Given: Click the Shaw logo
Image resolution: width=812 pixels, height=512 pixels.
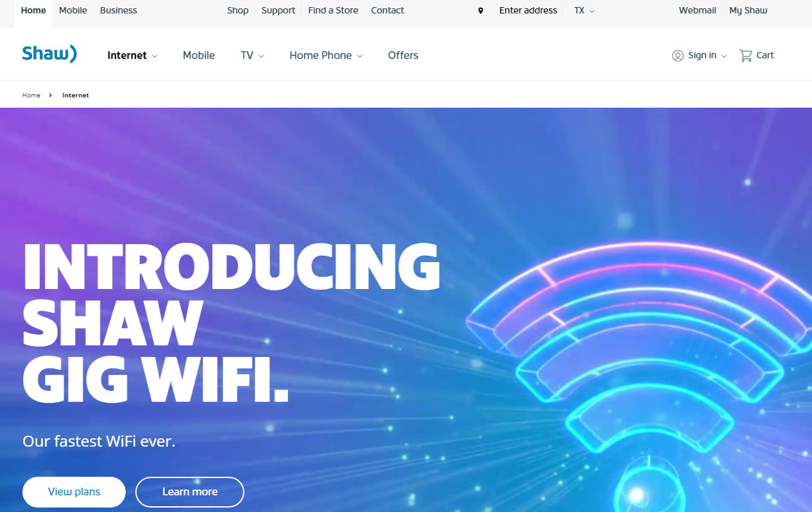Looking at the screenshot, I should (x=49, y=54).
